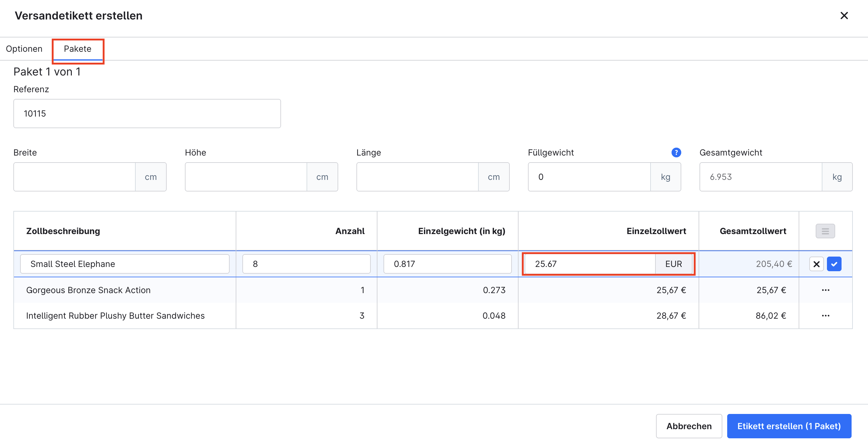This screenshot has width=868, height=445.
Task: Edit the Small Steel Elephane description field
Action: [125, 264]
